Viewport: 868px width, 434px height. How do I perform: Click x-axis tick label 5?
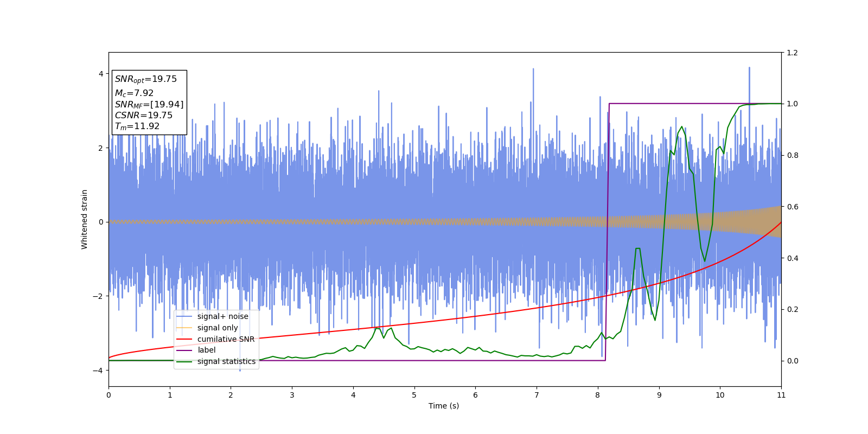(x=414, y=395)
